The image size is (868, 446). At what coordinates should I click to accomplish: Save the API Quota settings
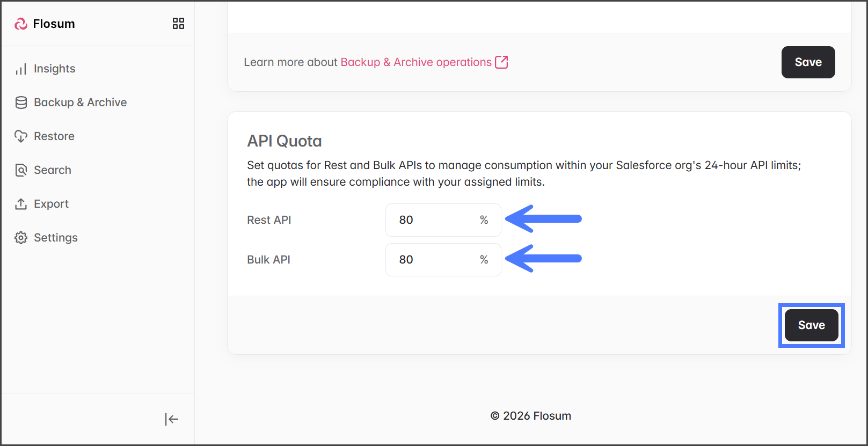click(x=811, y=325)
